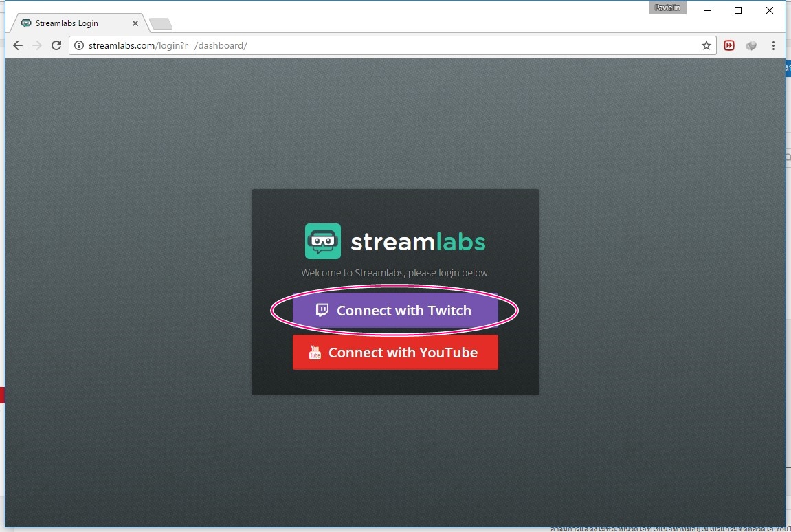Click the forward navigation arrow

click(37, 45)
